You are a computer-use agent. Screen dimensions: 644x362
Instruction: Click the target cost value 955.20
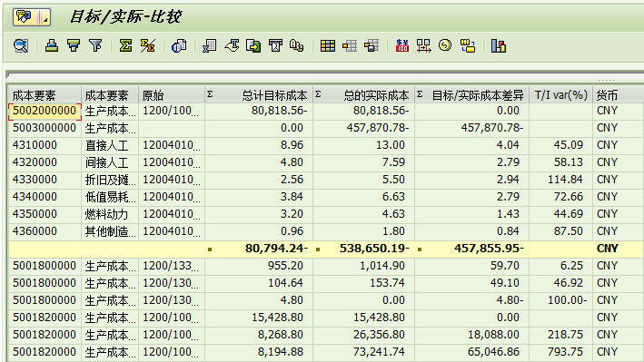[x=285, y=266]
